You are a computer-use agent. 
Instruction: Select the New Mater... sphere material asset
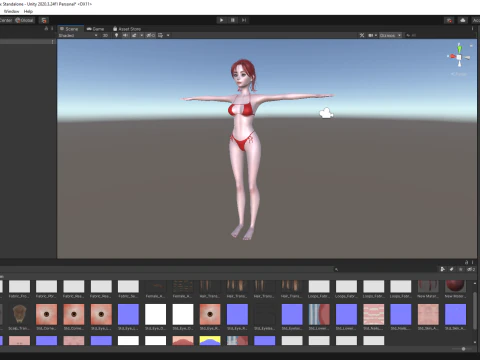point(455,289)
